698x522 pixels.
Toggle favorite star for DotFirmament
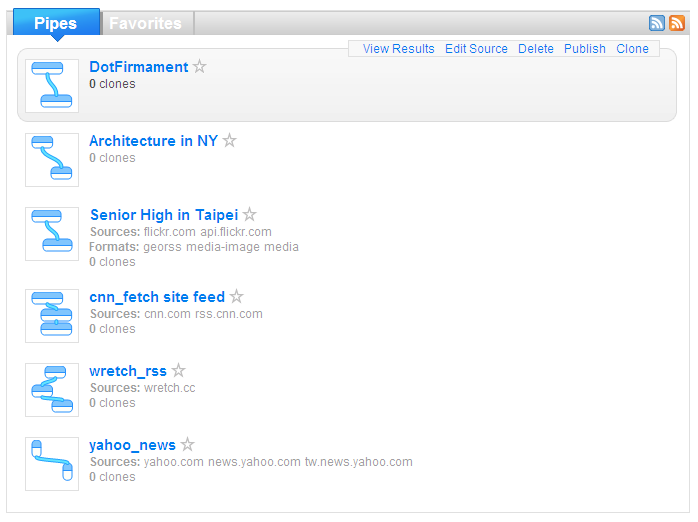point(199,66)
